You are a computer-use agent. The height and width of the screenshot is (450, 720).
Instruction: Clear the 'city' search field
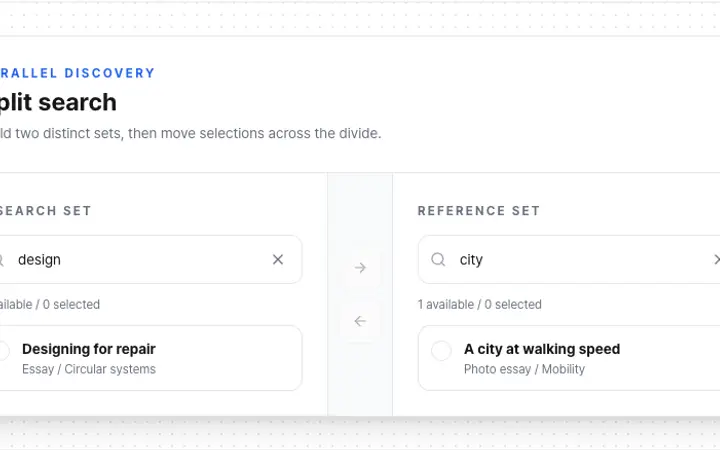click(x=716, y=259)
